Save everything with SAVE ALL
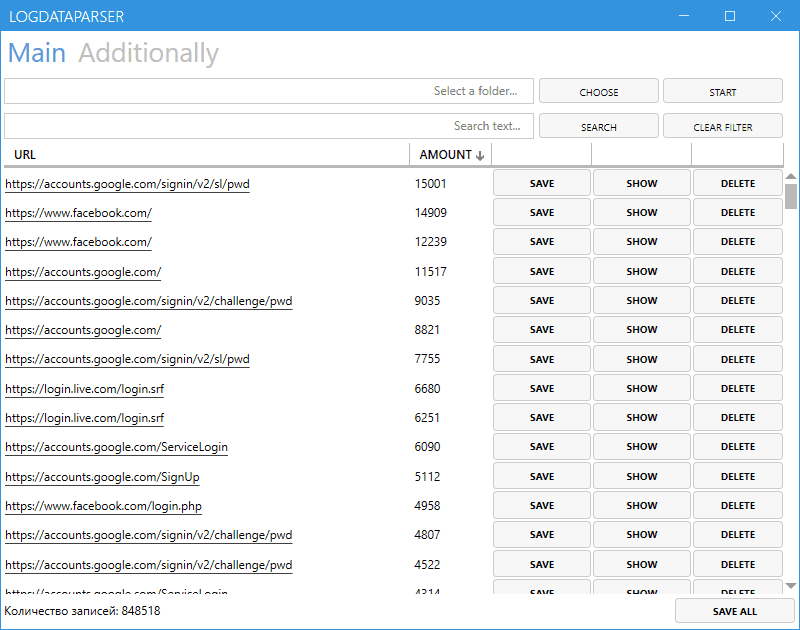This screenshot has width=800, height=630. (x=735, y=610)
